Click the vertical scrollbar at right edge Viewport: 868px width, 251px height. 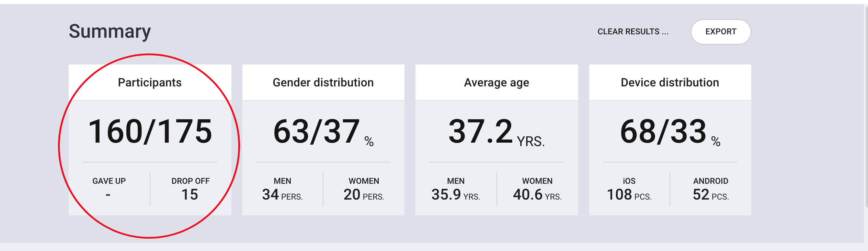[866, 106]
